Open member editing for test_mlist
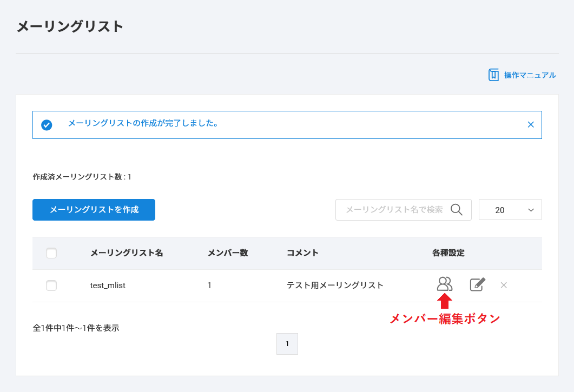This screenshot has height=392, width=574. (444, 284)
